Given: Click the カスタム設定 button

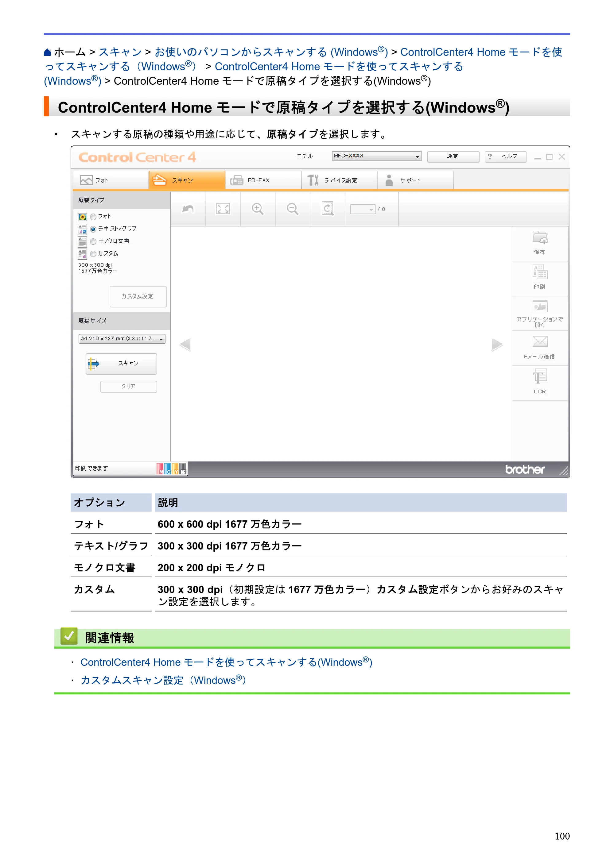Looking at the screenshot, I should click(x=138, y=296).
